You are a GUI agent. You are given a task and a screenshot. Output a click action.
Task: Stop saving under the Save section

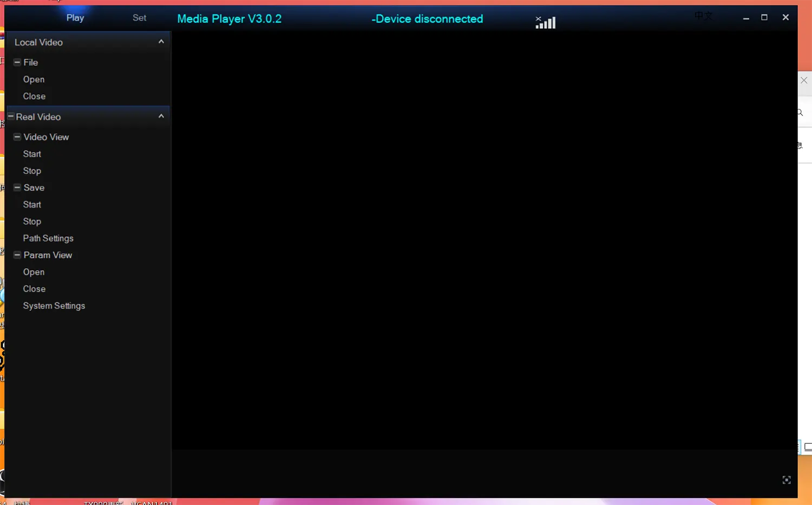pyautogui.click(x=32, y=221)
